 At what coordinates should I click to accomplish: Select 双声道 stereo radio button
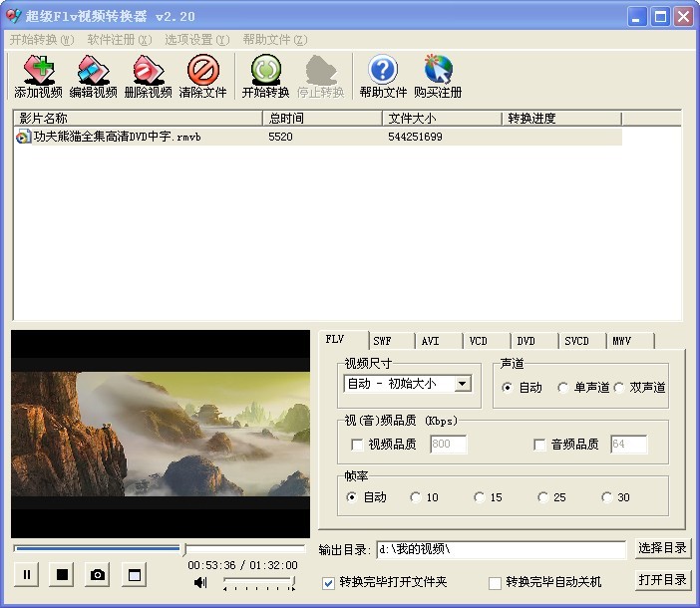tap(619, 387)
